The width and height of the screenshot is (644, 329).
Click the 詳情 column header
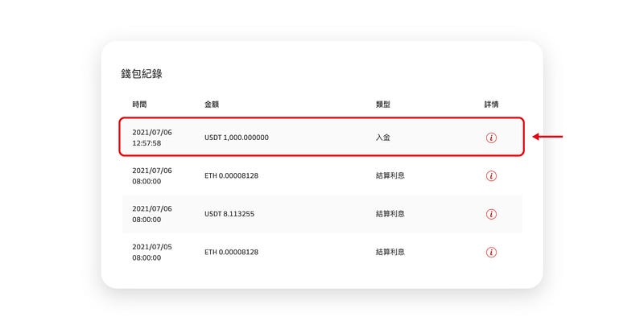click(x=491, y=105)
